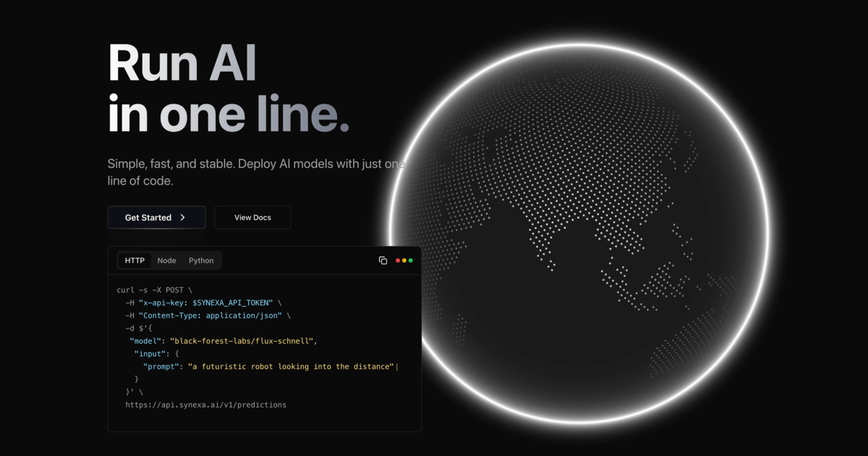This screenshot has width=868, height=456.
Task: Click the red window dot in code panel
Action: (396, 260)
